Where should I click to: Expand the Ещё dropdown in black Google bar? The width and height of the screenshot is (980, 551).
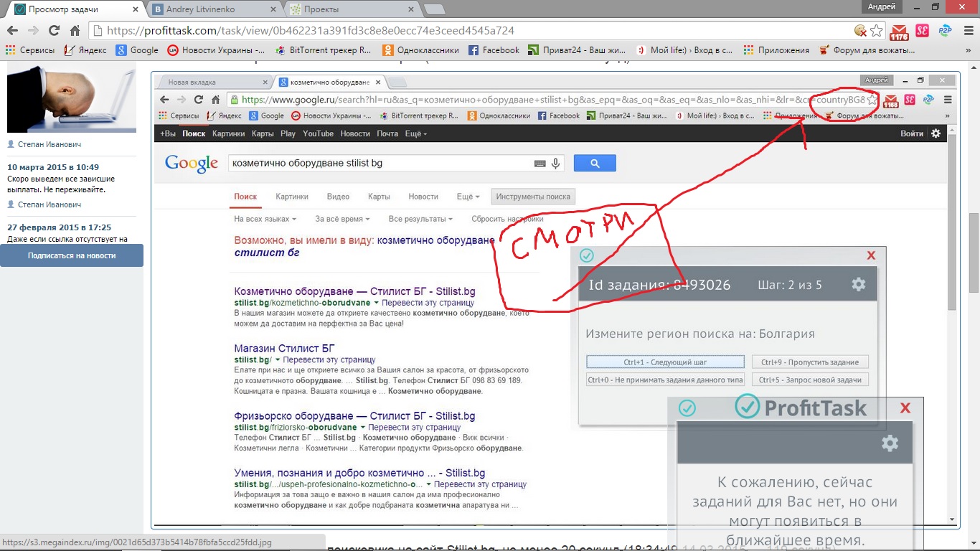[416, 133]
